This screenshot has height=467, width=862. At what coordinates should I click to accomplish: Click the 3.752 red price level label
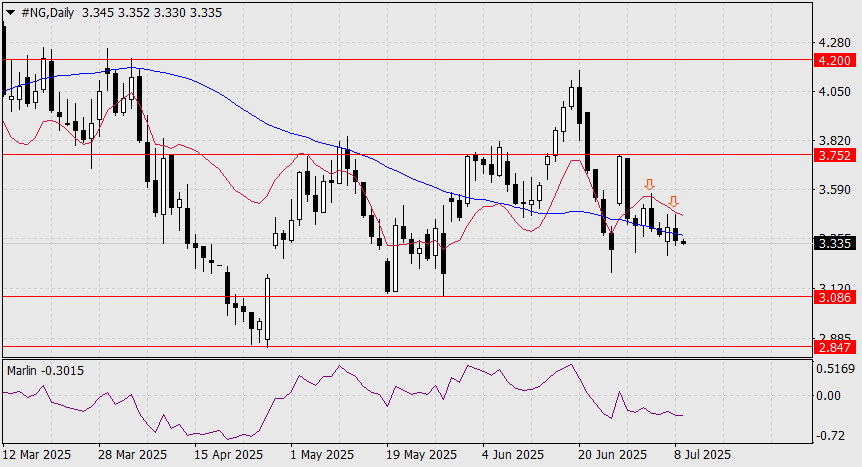tap(835, 156)
